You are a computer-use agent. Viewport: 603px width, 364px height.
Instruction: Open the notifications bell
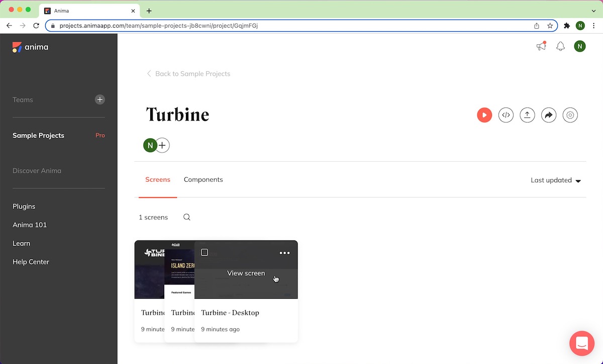pos(560,46)
